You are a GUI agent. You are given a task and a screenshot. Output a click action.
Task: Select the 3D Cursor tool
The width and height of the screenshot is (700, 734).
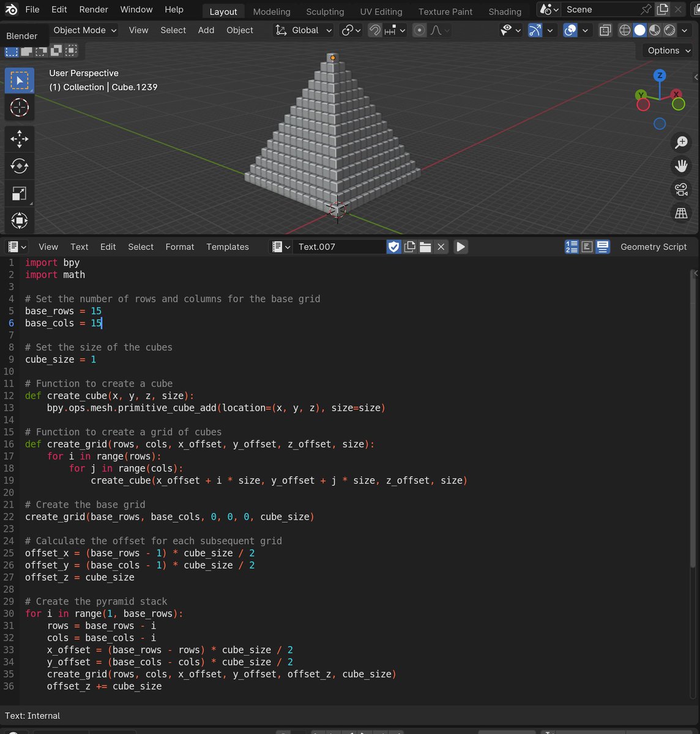pyautogui.click(x=20, y=108)
